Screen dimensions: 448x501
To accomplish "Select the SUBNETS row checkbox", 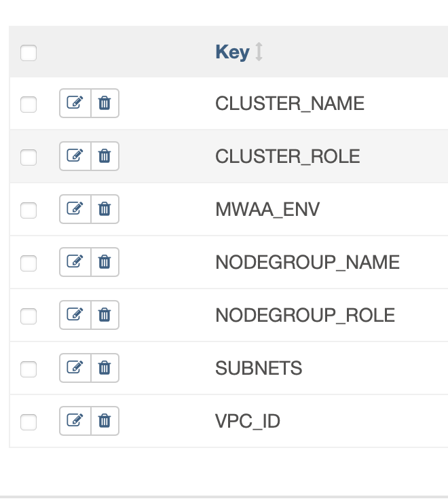I will 29,369.
